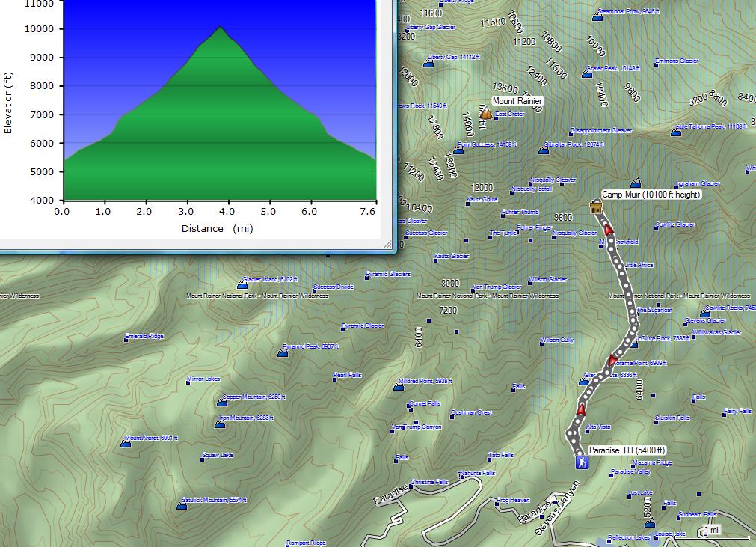756x547 pixels.
Task: Click the Mount Rainier name label
Action: pos(517,101)
